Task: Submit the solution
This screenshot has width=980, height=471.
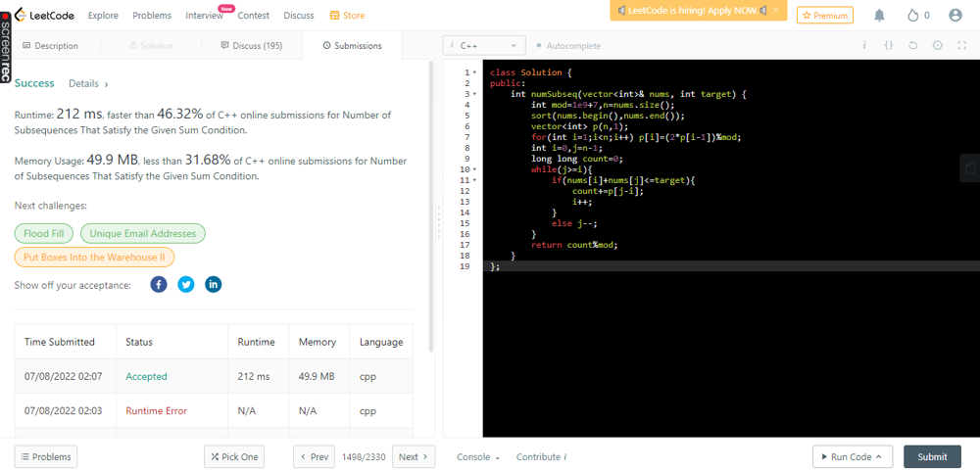Action: pos(932,457)
